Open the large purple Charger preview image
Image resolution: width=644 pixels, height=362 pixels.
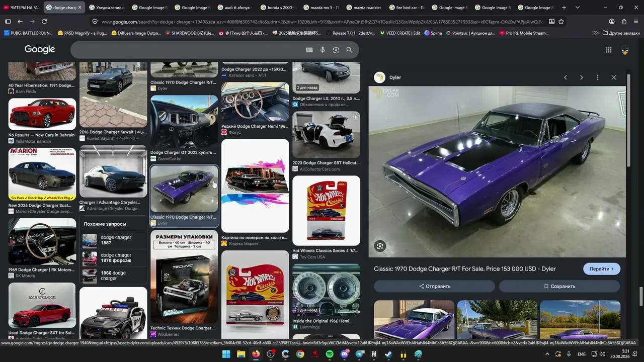tap(497, 172)
